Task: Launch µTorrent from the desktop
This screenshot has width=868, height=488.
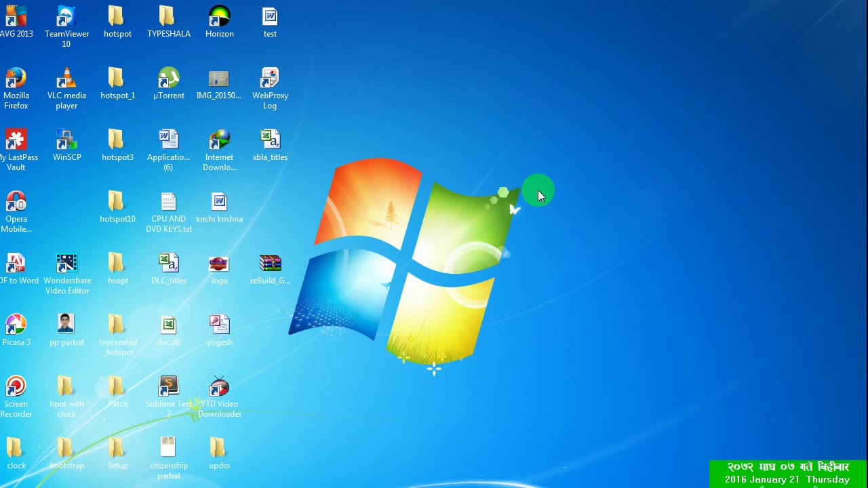Action: click(x=168, y=83)
